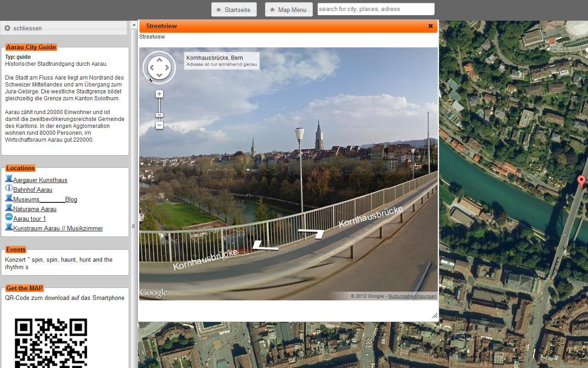Pan Street View down with the compass arrow
The height and width of the screenshot is (368, 588).
(x=159, y=75)
